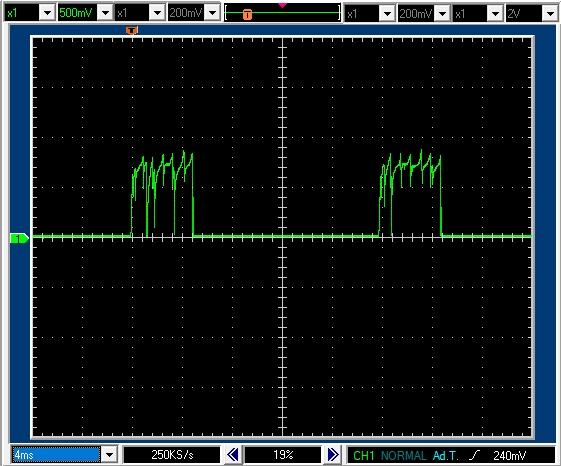Click the CH1 trigger source label

tap(364, 456)
